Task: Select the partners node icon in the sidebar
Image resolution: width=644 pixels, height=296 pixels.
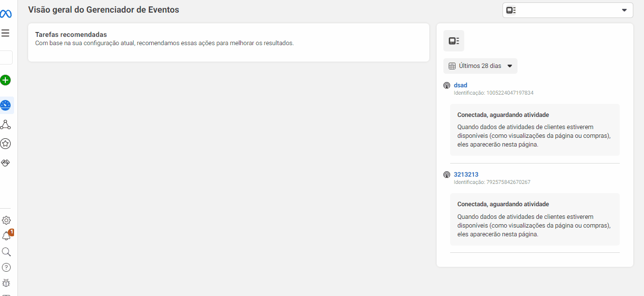Action: (6, 124)
